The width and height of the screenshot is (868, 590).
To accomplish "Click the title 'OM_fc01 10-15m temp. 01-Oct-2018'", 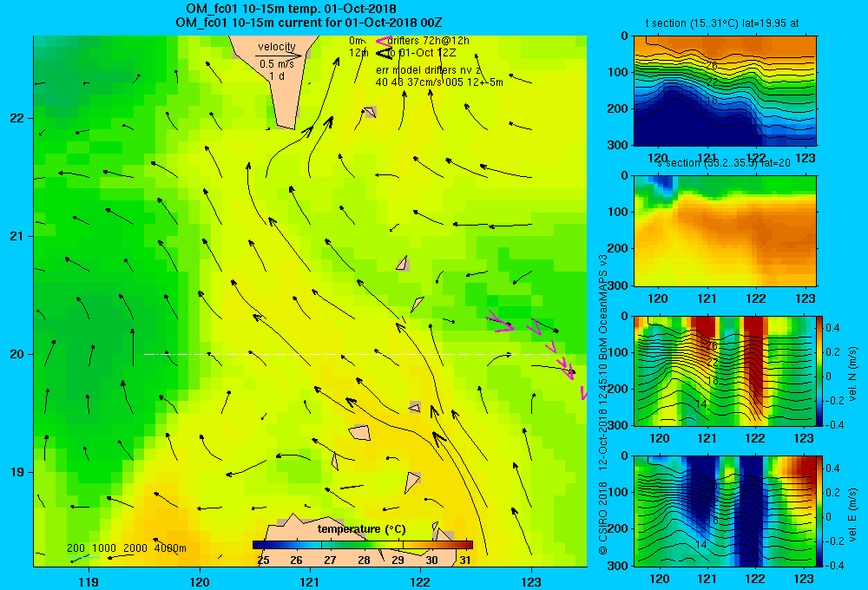I will pos(291,9).
